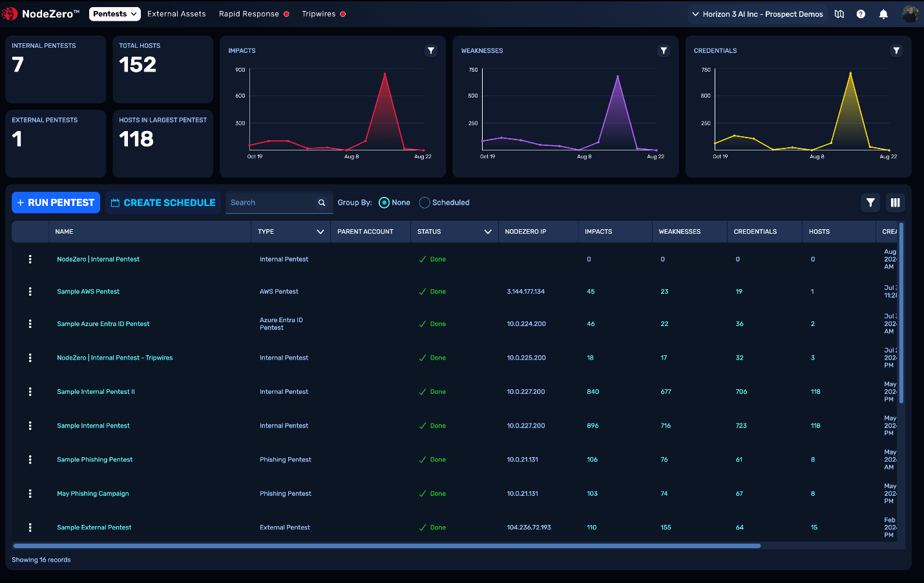Click the 3.144.177.134 IP cell
Viewport: 924px width, 583px height.
(525, 291)
